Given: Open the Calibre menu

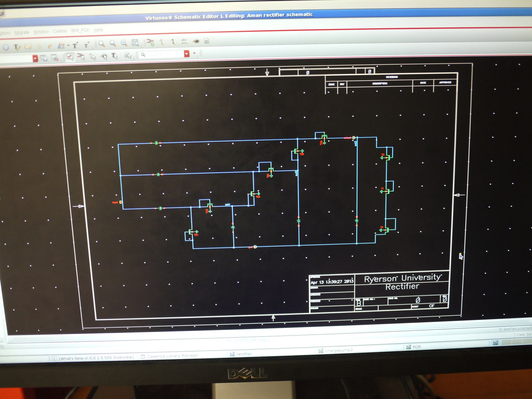Looking at the screenshot, I should click(x=60, y=31).
